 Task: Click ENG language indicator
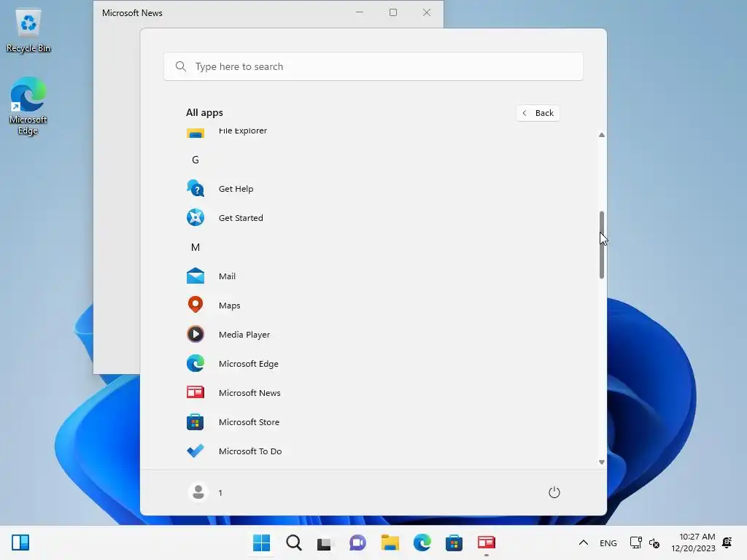click(x=608, y=542)
